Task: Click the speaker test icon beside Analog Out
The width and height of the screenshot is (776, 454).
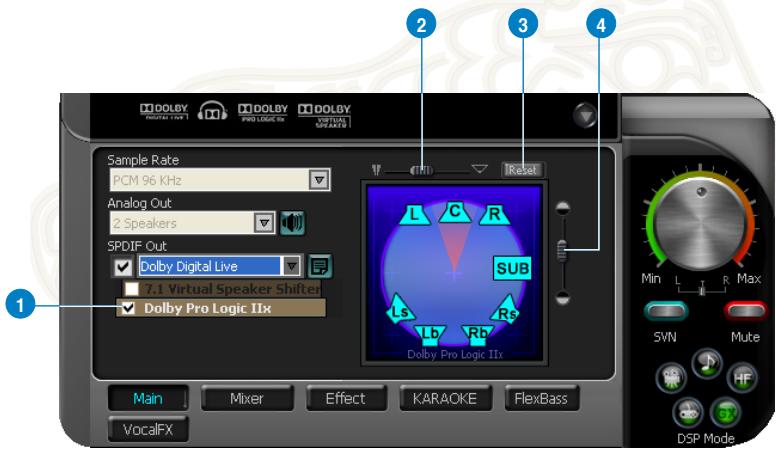Action: (x=292, y=223)
